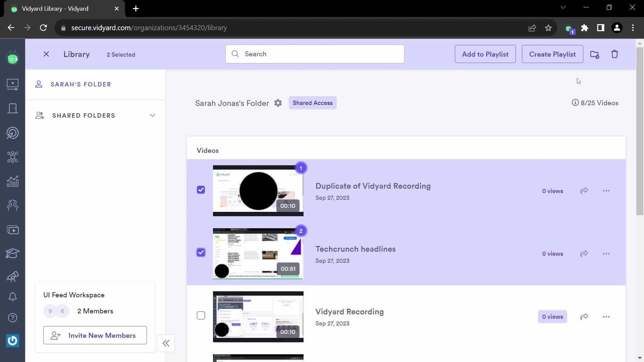Click Invite New Members button
The width and height of the screenshot is (644, 362).
click(95, 335)
